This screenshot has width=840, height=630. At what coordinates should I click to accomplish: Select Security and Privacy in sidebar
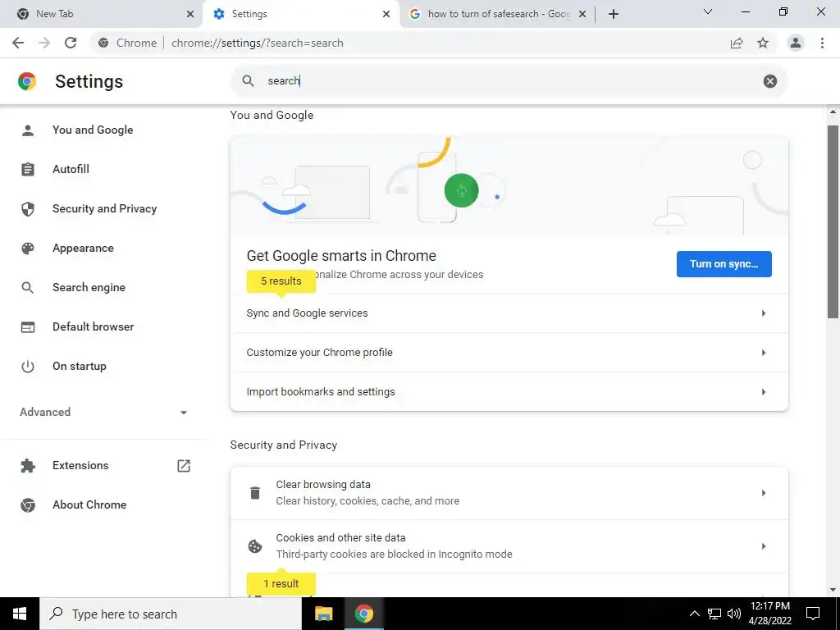coord(104,209)
